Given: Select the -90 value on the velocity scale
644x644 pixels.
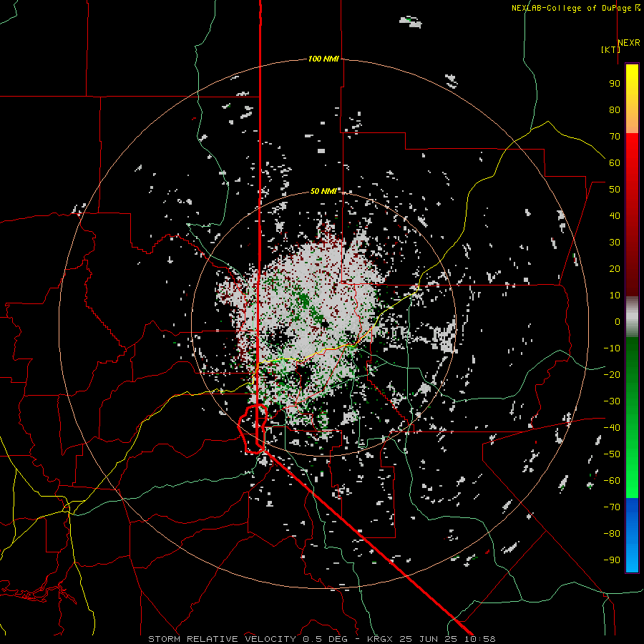Looking at the screenshot, I should tap(612, 560).
